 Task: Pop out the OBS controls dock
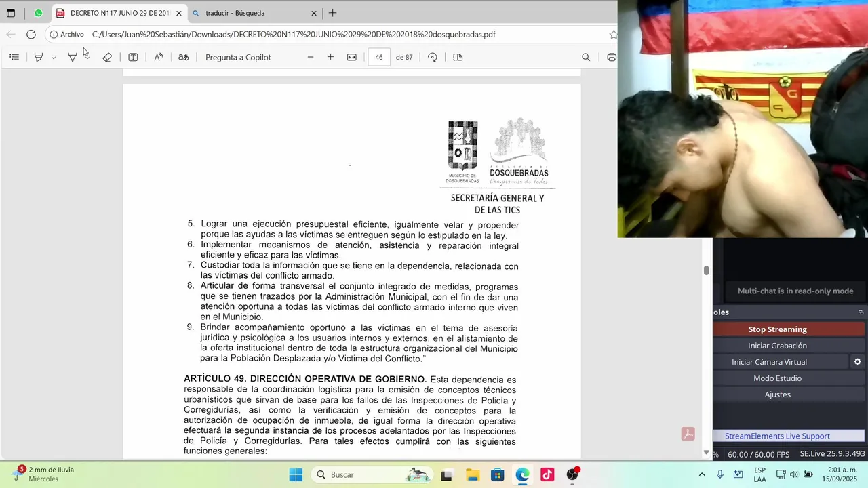tap(861, 312)
